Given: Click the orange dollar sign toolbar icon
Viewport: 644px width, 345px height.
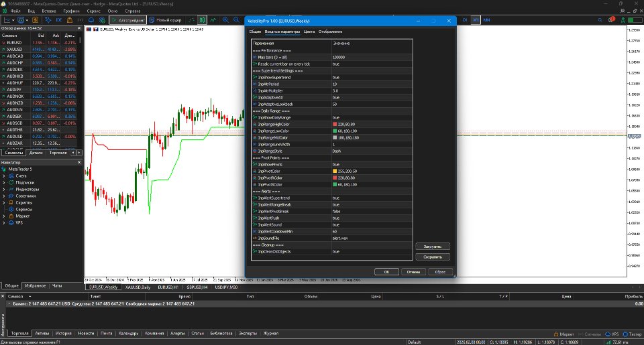Looking at the screenshot, I should (36, 19).
